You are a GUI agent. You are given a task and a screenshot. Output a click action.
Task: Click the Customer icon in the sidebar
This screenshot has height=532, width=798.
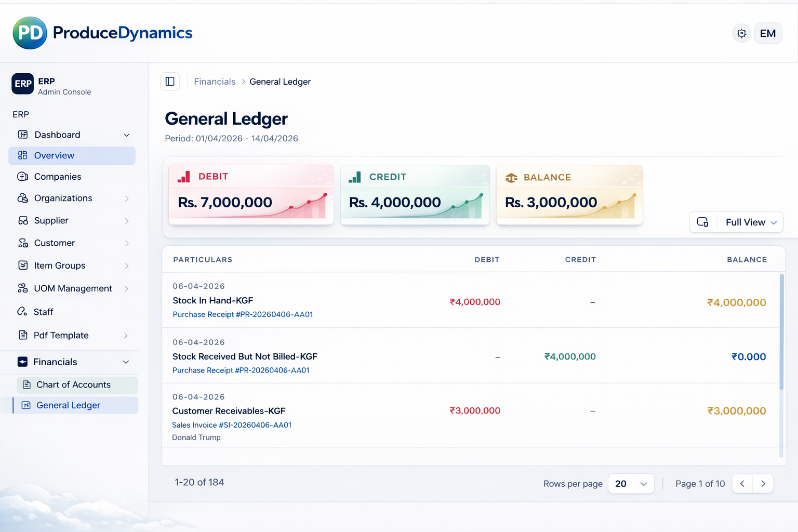[x=23, y=243]
